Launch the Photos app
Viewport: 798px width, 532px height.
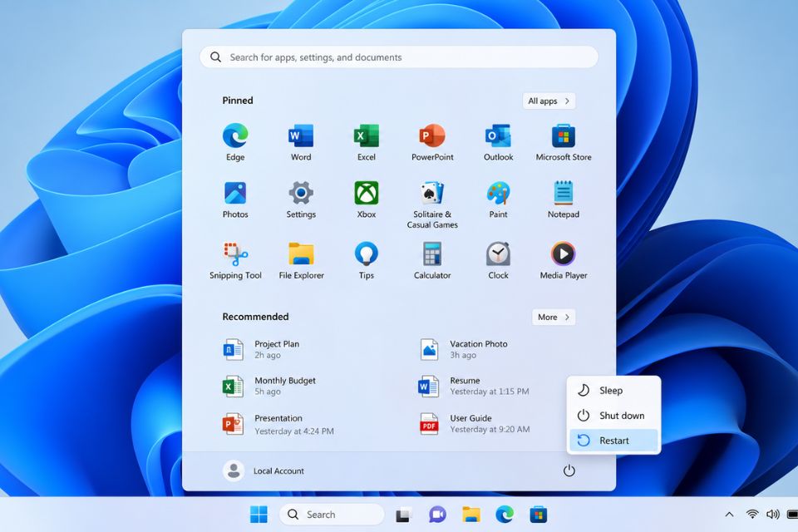coord(235,199)
